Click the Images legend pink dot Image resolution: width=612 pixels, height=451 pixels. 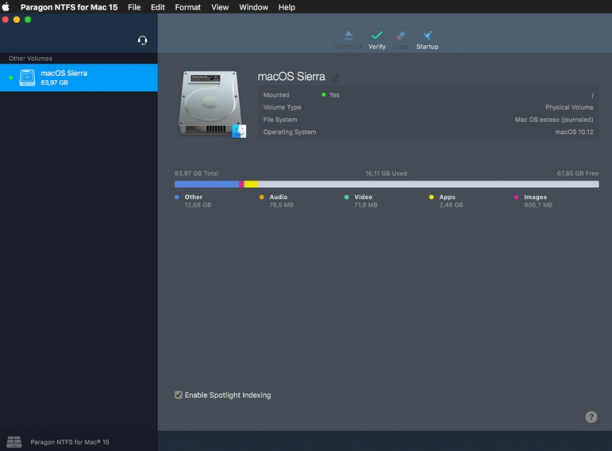[x=516, y=197]
